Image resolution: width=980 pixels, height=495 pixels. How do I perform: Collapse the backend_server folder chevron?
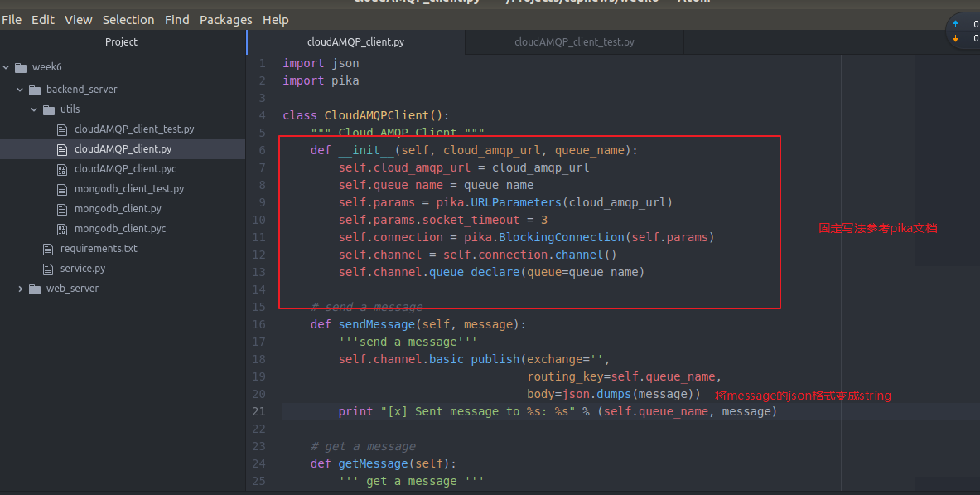20,90
